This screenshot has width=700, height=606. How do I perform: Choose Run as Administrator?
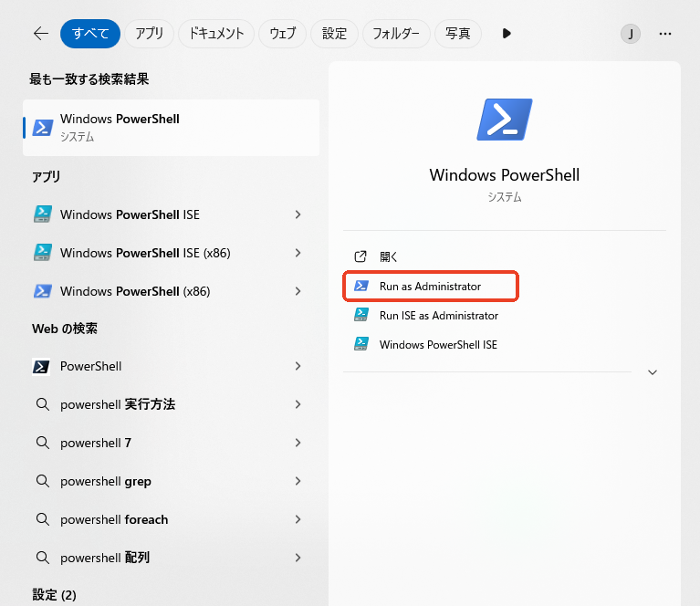(x=431, y=287)
